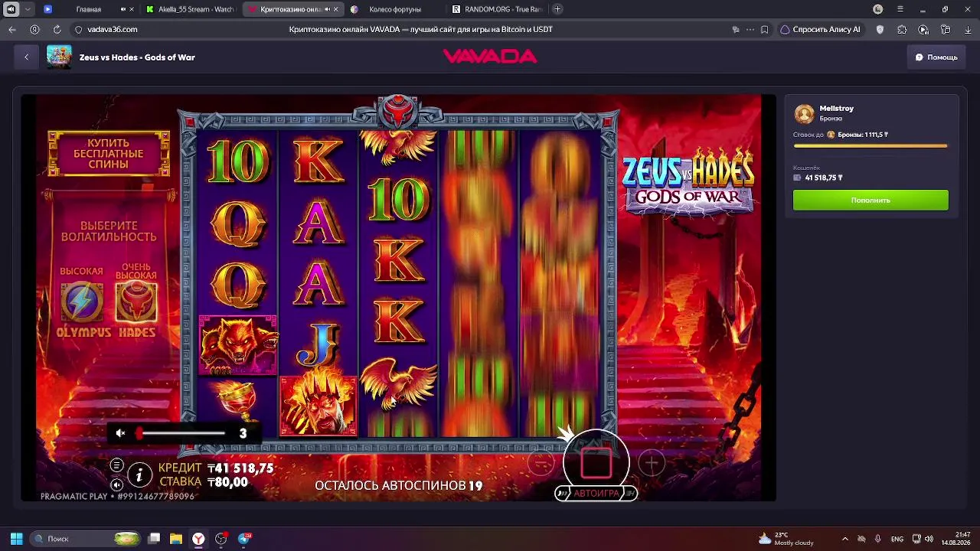Click the taskbar Поиск search box
980x551 pixels.
pyautogui.click(x=86, y=539)
